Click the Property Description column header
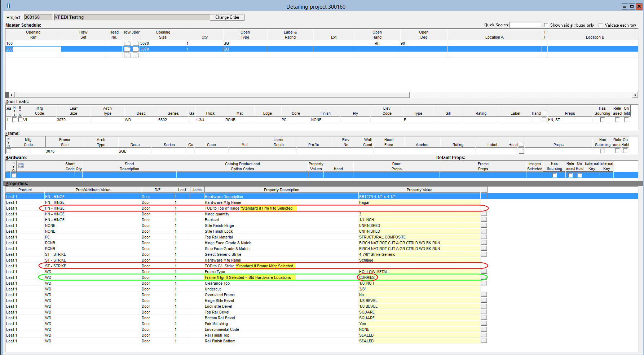The width and height of the screenshot is (644, 355). click(x=281, y=190)
